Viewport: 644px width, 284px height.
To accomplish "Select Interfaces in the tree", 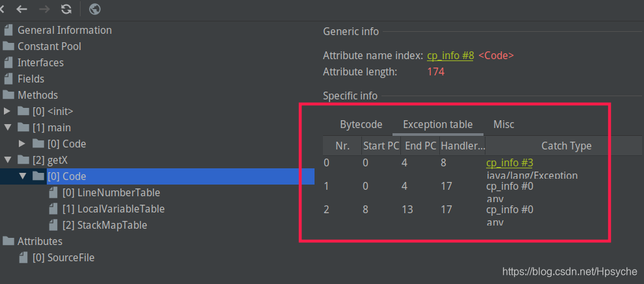I will 41,62.
